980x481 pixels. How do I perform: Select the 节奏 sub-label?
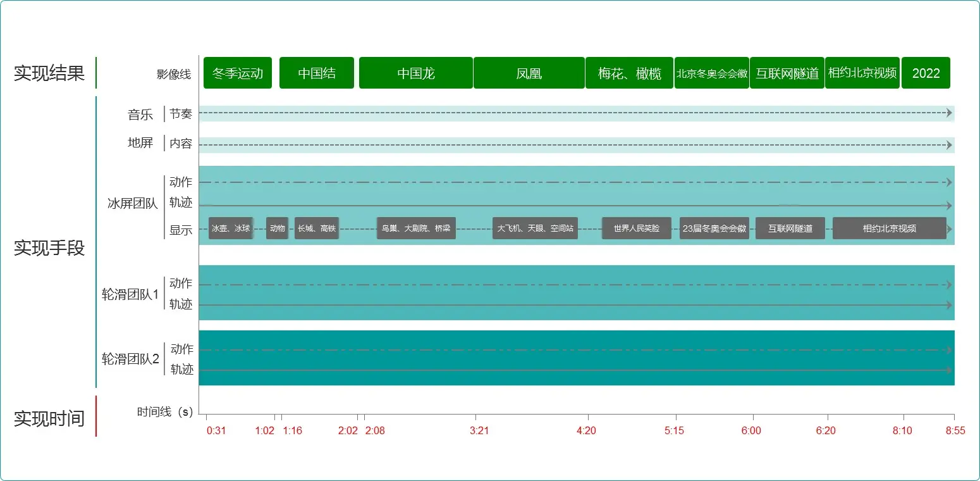pyautogui.click(x=181, y=114)
